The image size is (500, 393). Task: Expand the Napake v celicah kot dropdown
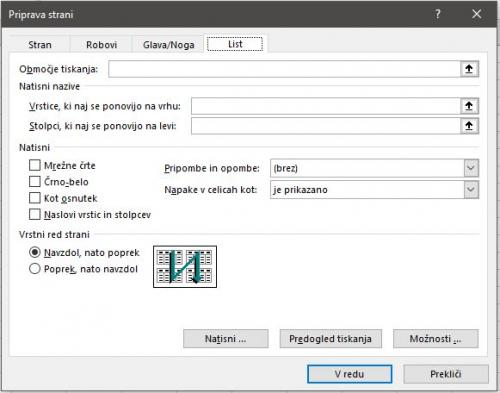471,190
